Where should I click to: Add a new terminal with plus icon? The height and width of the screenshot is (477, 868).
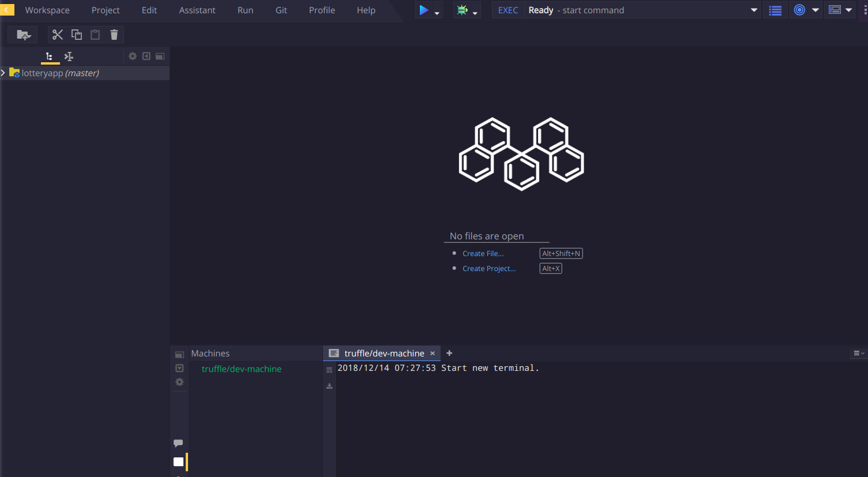click(x=449, y=353)
